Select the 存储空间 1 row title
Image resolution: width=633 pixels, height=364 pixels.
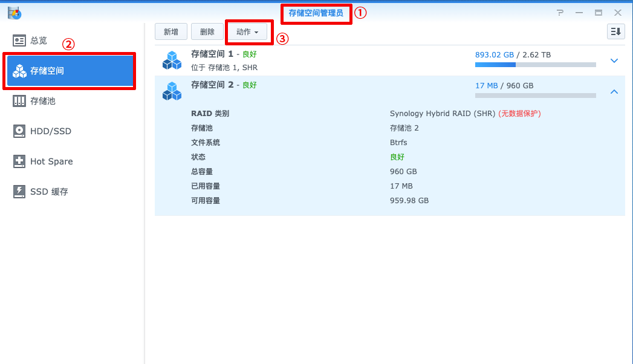click(x=212, y=54)
